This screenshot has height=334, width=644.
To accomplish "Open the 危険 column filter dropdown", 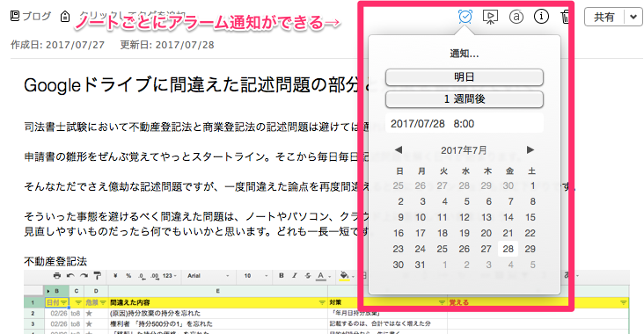I will pos(103,303).
